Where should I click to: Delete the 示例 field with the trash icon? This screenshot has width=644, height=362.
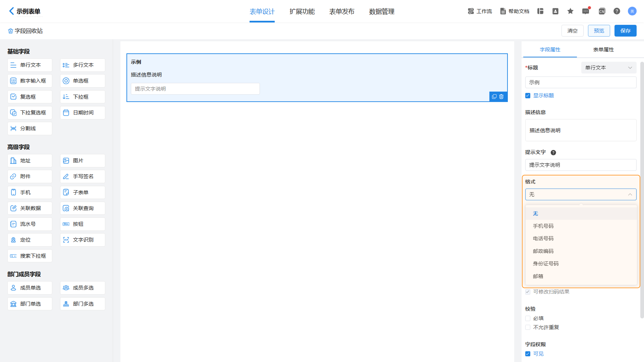point(501,97)
